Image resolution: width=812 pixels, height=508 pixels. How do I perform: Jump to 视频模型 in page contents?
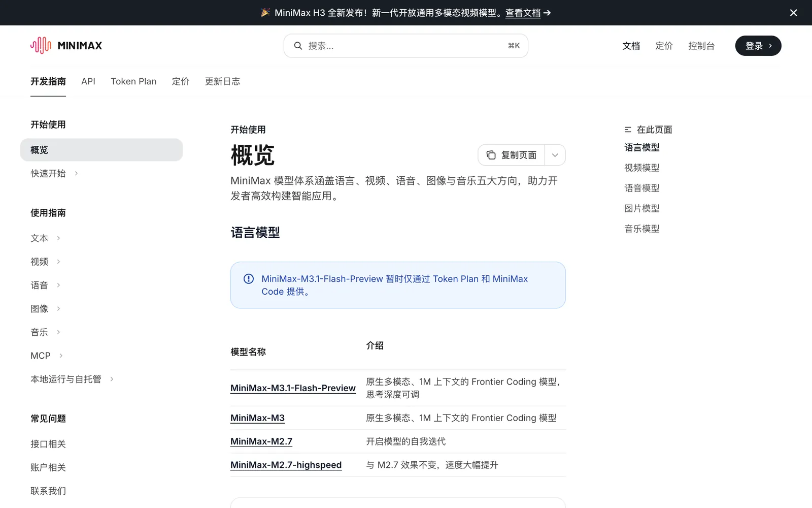coord(642,168)
